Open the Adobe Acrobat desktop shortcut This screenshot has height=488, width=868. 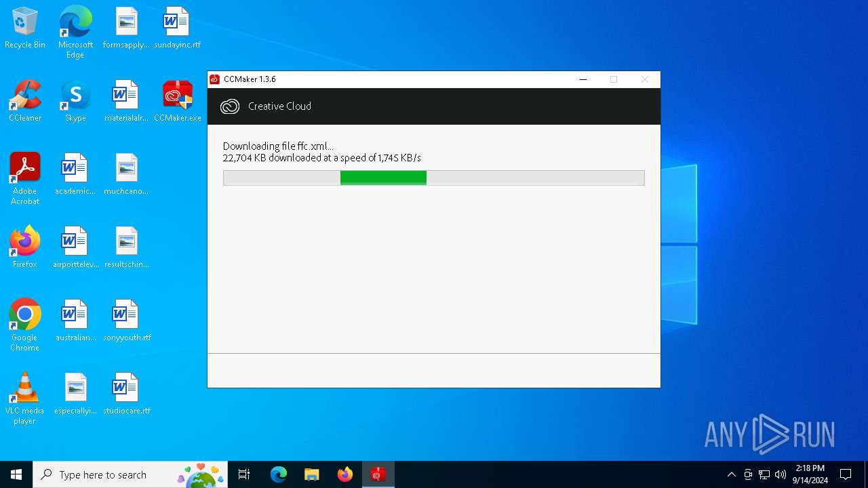25,178
